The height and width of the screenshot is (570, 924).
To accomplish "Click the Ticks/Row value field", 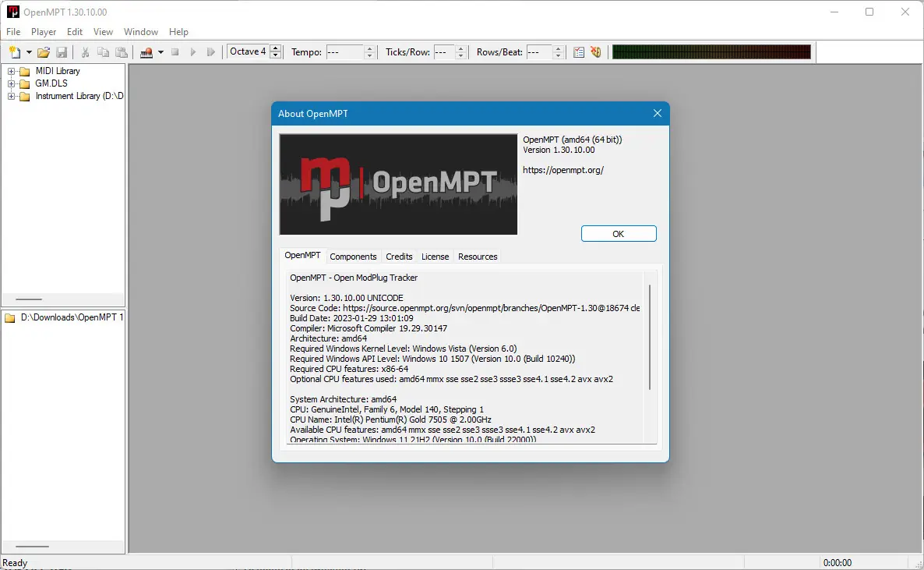I will click(x=444, y=52).
